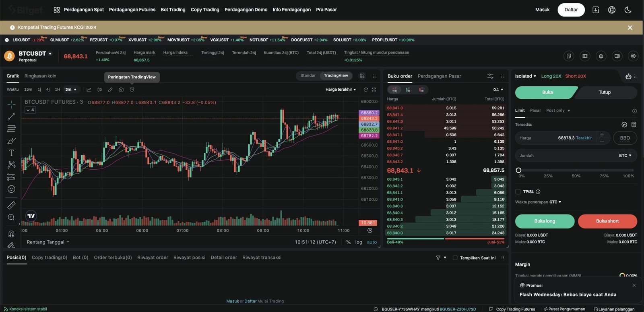Switch to Ringkasan koin tab
The height and width of the screenshot is (312, 644).
pos(40,76)
